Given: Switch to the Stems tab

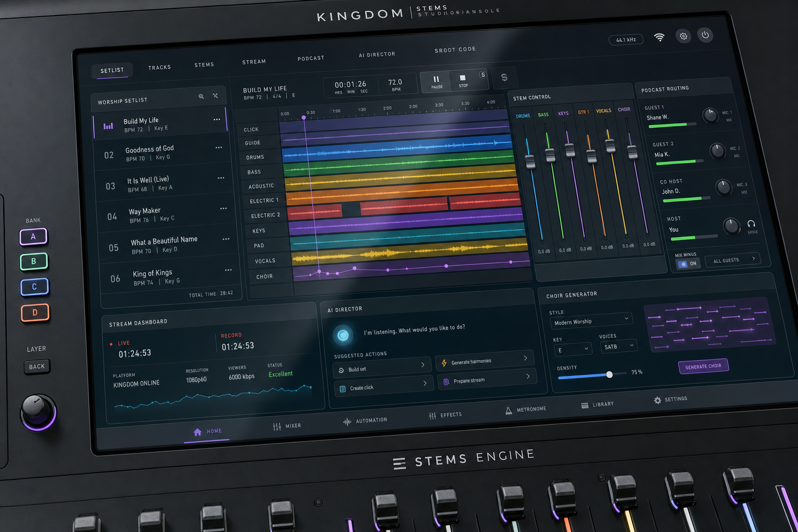Looking at the screenshot, I should [204, 65].
